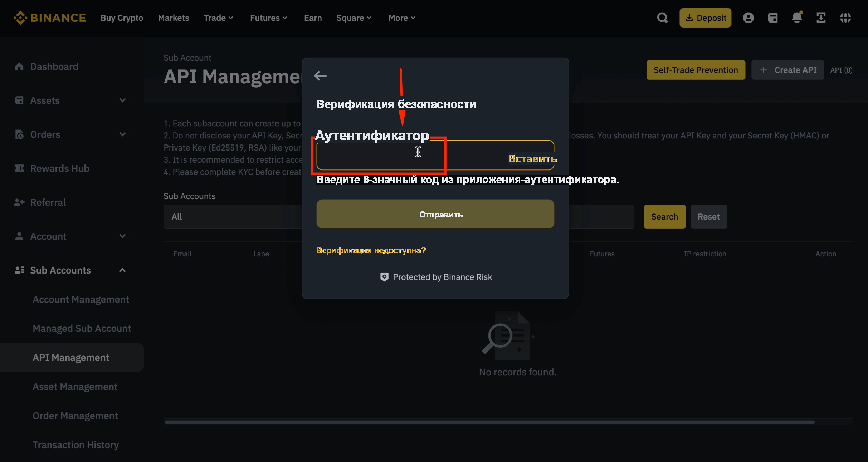
Task: Click the Sub Accounts sidebar icon
Action: (19, 270)
